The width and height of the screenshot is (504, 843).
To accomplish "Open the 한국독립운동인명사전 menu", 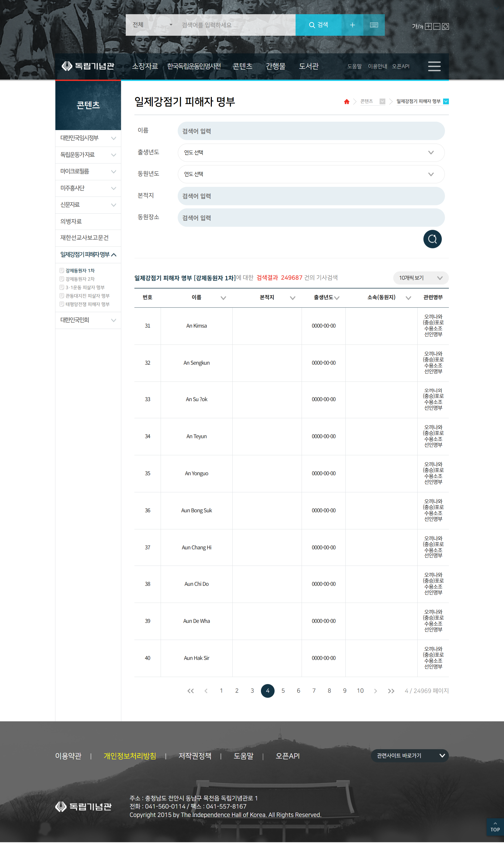I will pyautogui.click(x=194, y=66).
